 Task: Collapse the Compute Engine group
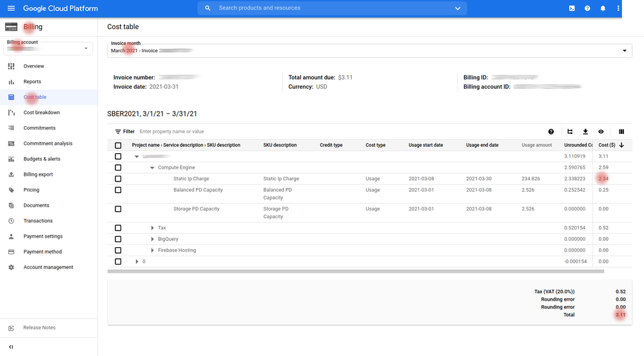[x=152, y=168]
